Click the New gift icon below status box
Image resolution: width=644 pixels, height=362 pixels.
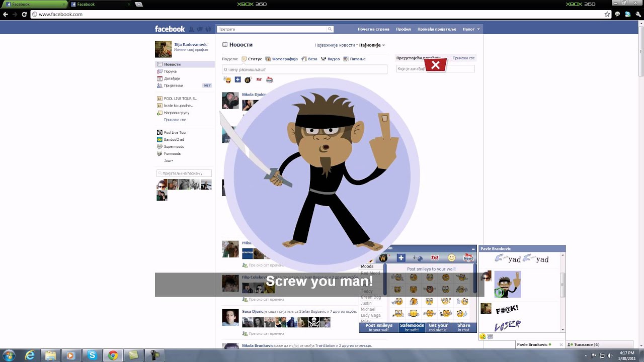coord(270,79)
